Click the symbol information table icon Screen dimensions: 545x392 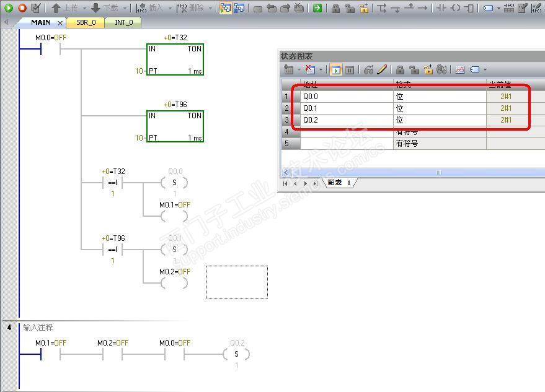(508, 7)
